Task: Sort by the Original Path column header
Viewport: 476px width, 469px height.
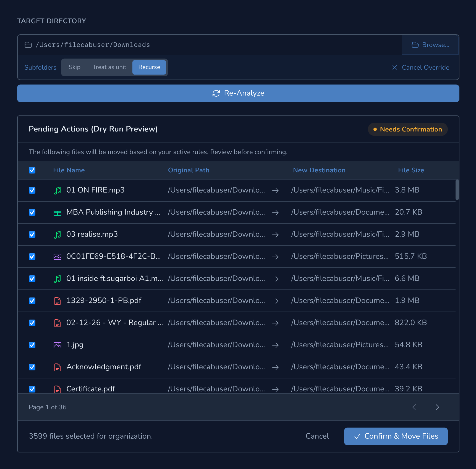Action: pos(189,170)
